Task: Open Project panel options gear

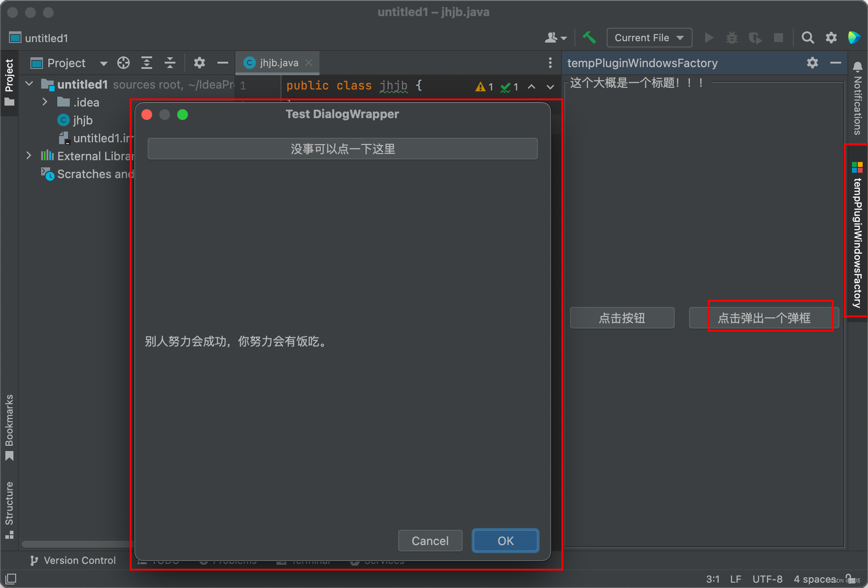Action: 199,63
